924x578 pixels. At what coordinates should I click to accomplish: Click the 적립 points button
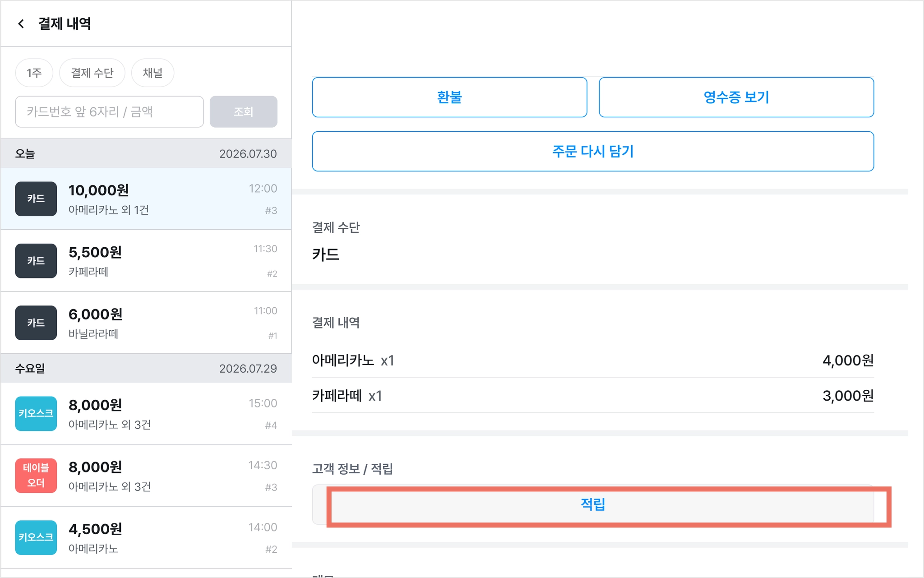pos(593,504)
